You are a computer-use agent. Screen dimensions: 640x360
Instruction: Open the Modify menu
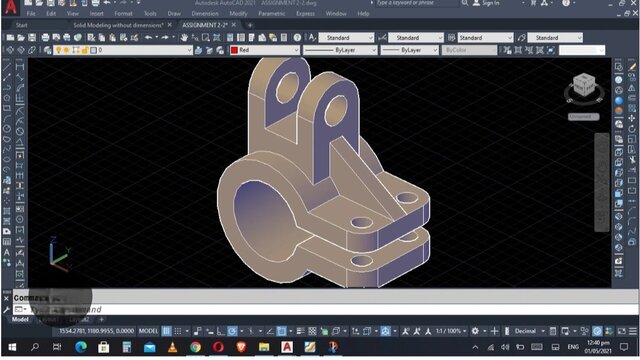coord(238,13)
